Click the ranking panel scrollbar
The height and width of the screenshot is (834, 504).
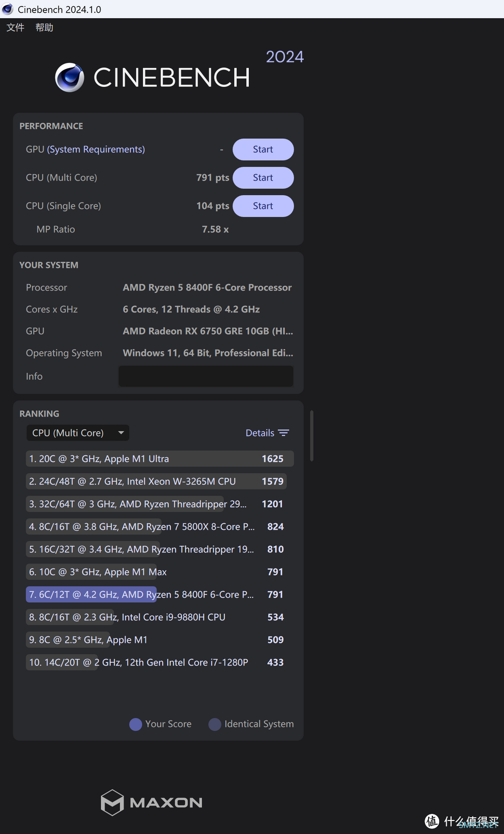click(x=311, y=435)
